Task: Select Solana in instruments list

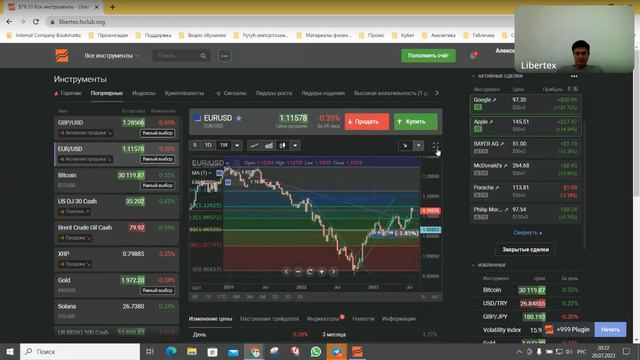Action: 116,311
